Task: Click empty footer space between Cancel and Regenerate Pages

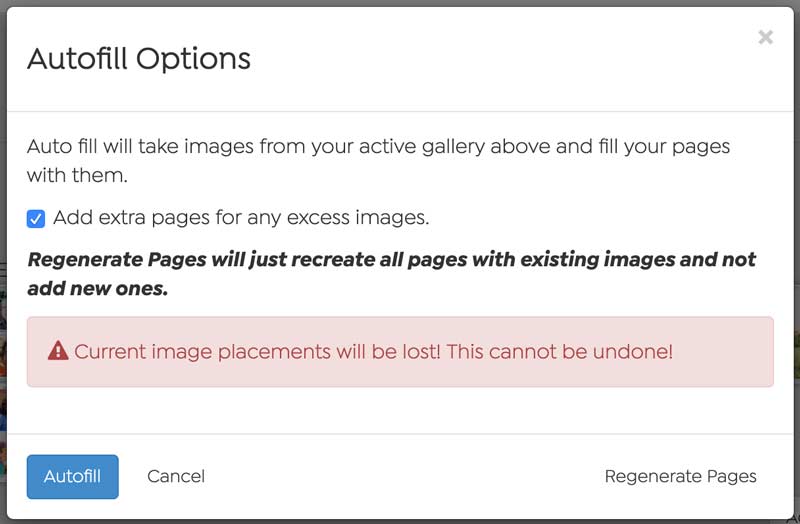Action: point(403,477)
